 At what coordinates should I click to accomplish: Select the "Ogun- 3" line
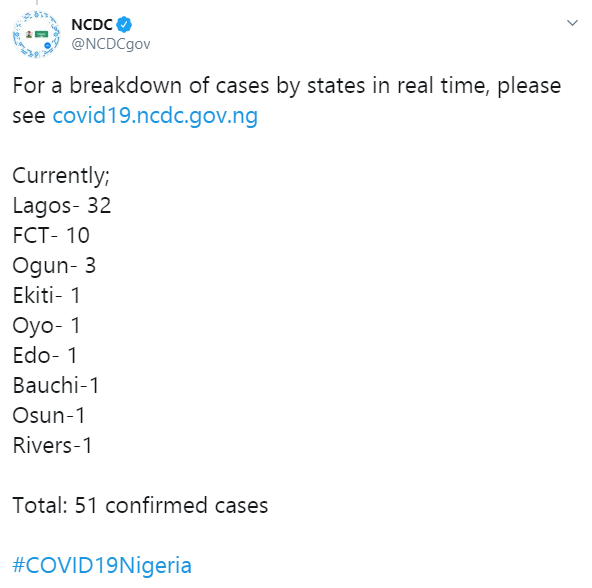point(54,266)
